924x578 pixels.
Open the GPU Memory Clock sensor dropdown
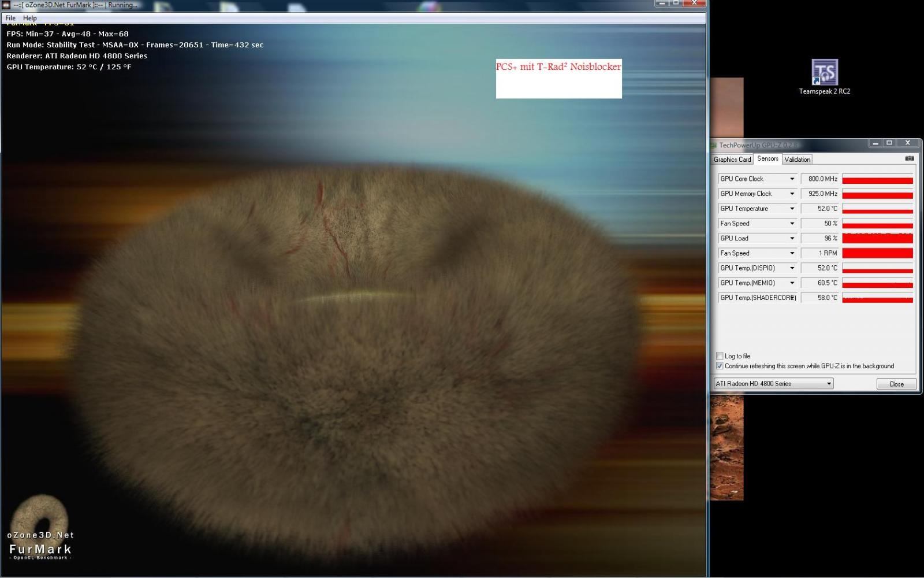(x=792, y=194)
